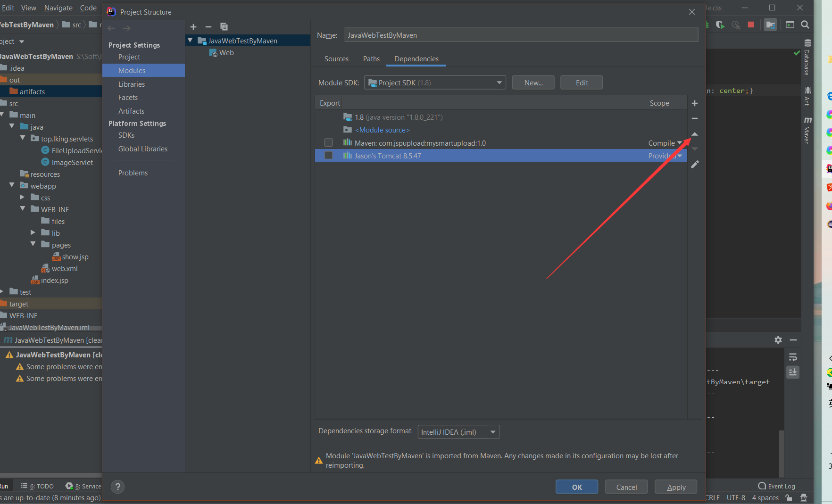Click the inspector hat icon in status bar
Image resolution: width=832 pixels, height=504 pixels.
(804, 498)
